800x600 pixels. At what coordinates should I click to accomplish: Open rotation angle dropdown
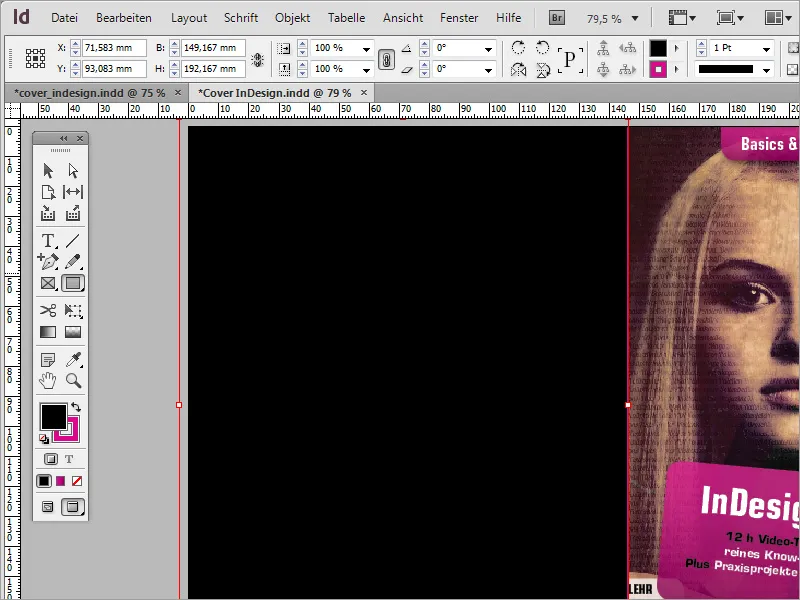tap(488, 49)
